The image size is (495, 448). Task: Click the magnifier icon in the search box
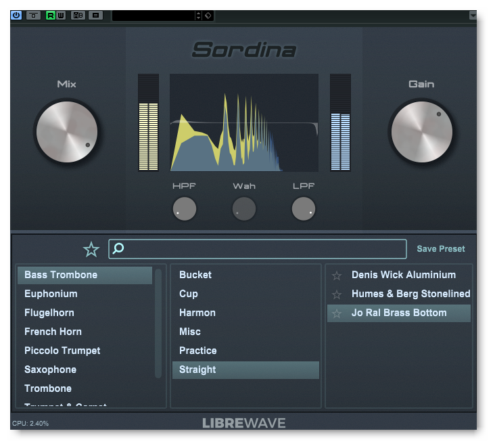118,248
